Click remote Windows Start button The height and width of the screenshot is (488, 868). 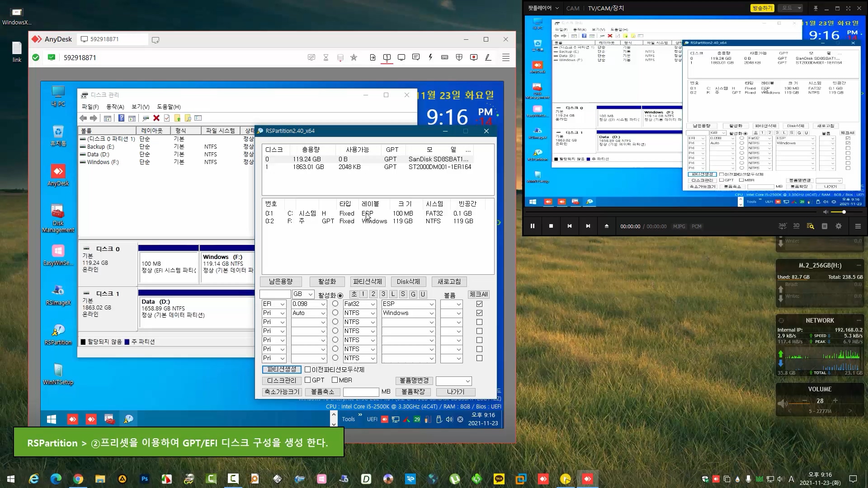pyautogui.click(x=52, y=419)
